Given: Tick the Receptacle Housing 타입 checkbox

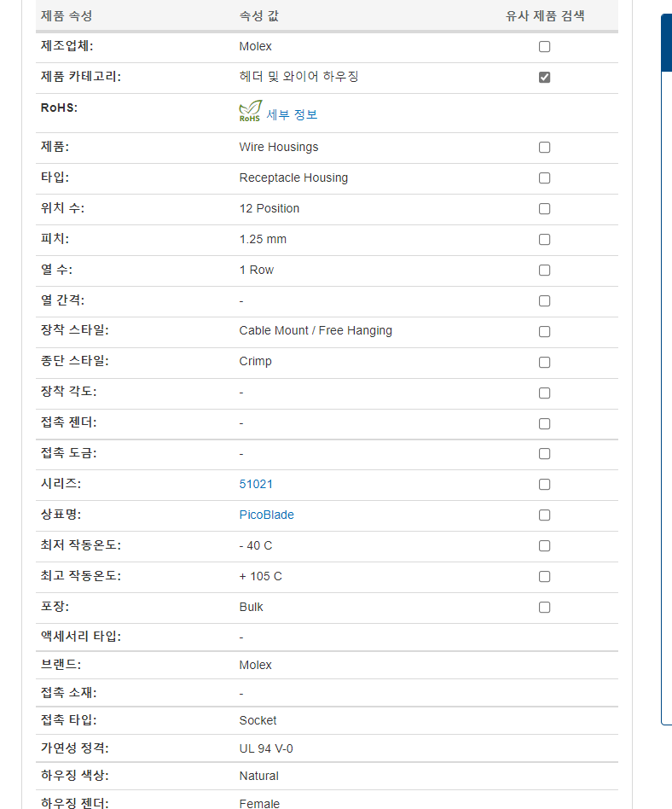Looking at the screenshot, I should [x=544, y=178].
